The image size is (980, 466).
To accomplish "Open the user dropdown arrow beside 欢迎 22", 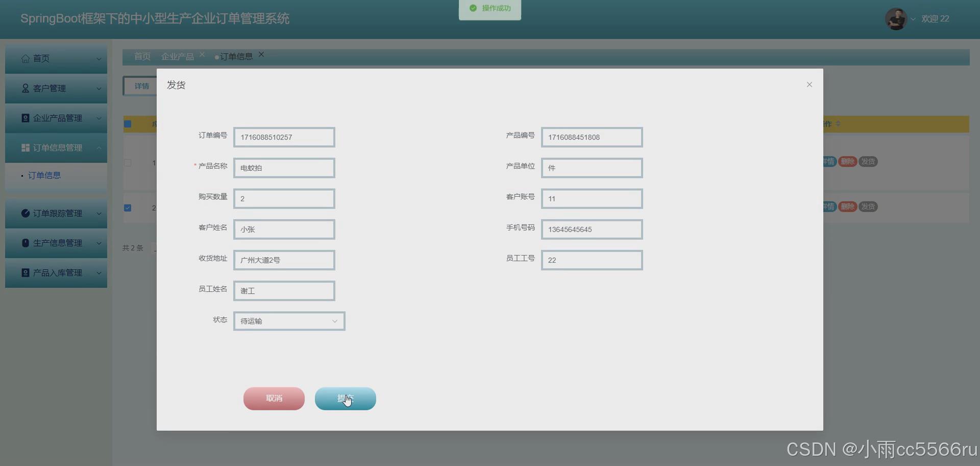I will click(x=913, y=19).
